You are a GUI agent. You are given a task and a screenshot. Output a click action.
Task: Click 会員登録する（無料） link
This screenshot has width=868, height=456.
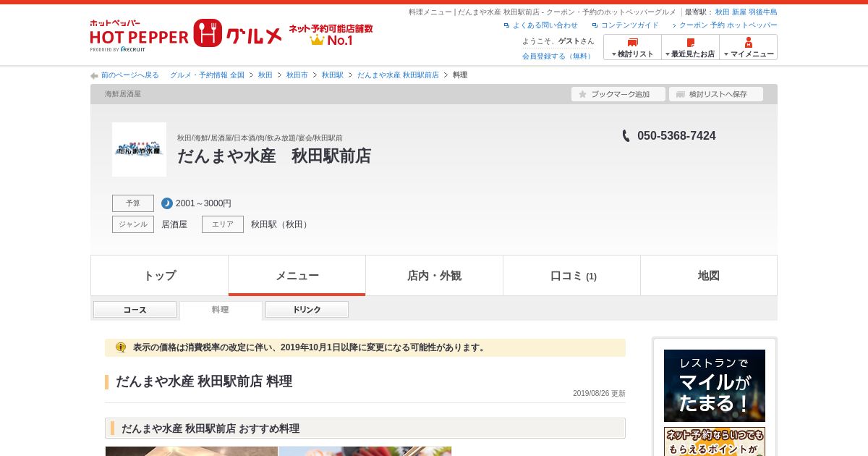pos(558,56)
